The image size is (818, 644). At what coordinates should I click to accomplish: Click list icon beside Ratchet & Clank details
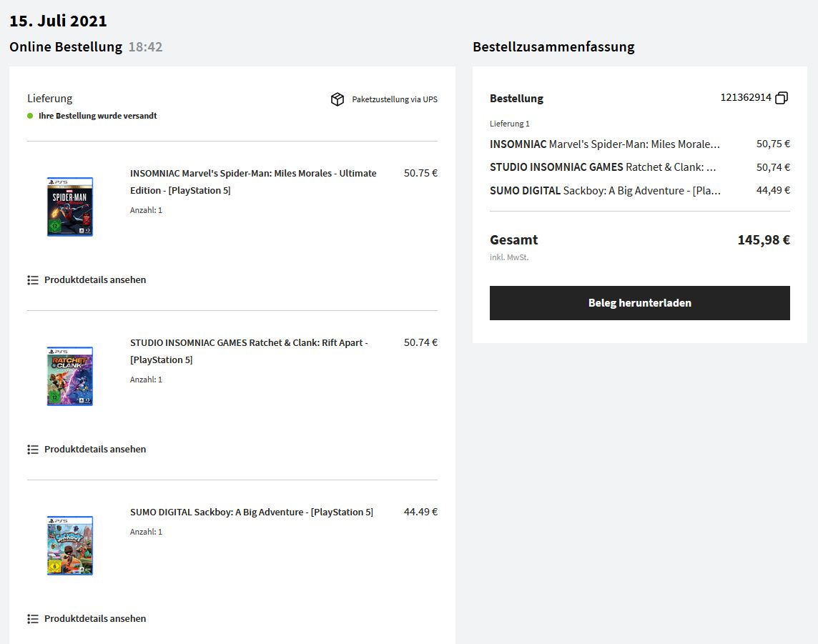tap(33, 450)
